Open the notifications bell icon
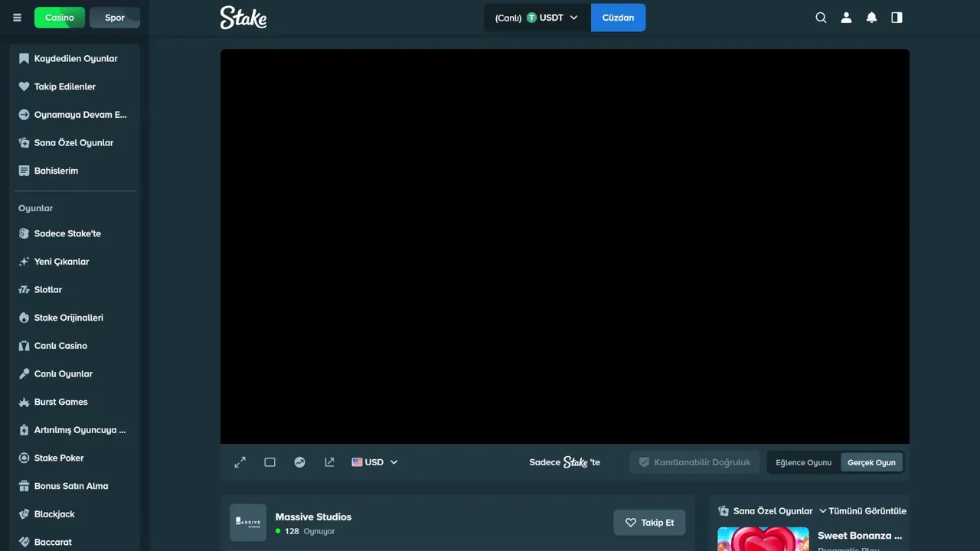This screenshot has height=551, width=980. pos(871,18)
